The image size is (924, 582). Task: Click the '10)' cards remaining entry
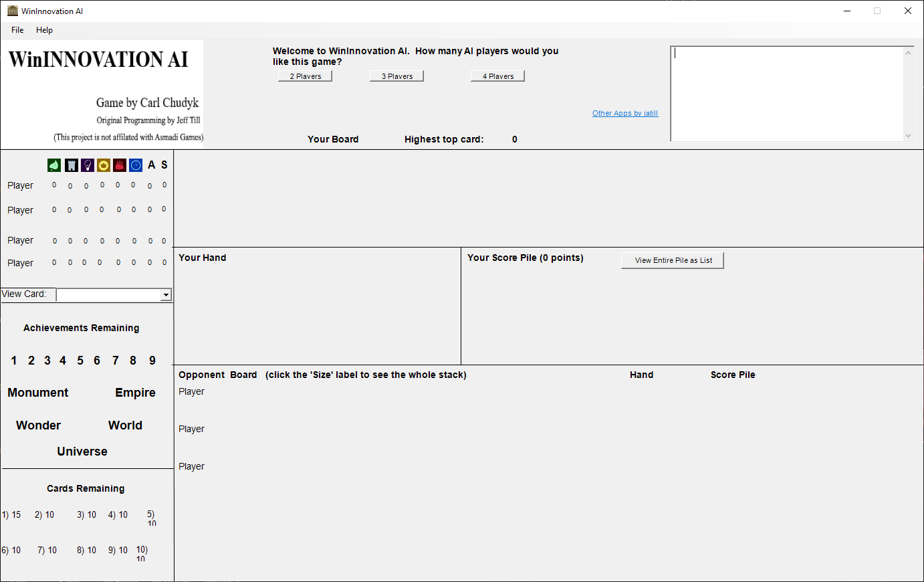[x=142, y=554]
